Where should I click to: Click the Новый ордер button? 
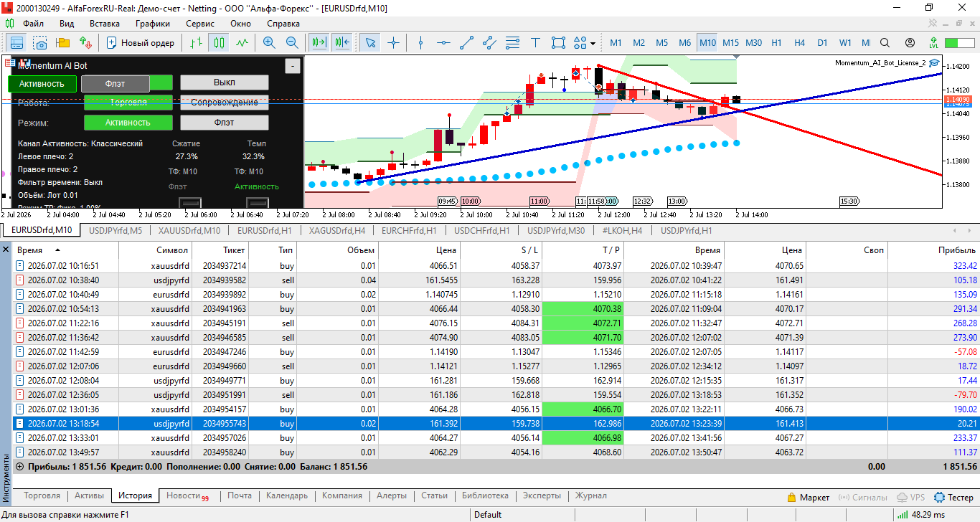pos(141,43)
